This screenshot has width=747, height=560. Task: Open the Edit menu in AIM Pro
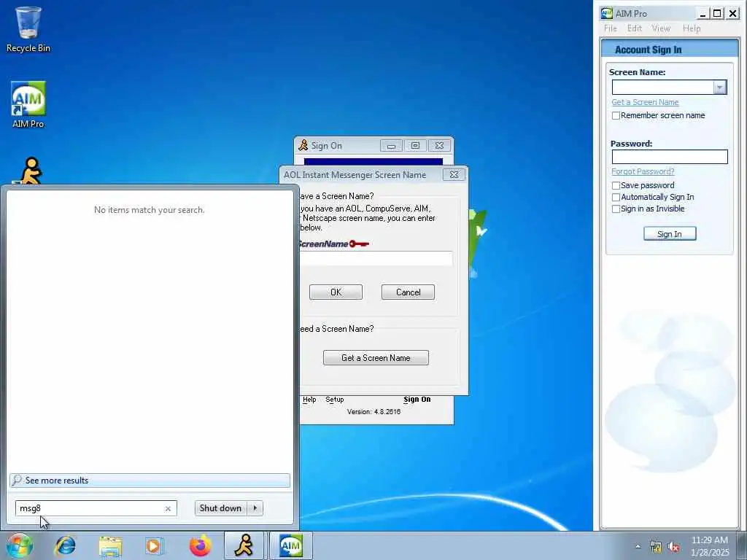point(635,28)
